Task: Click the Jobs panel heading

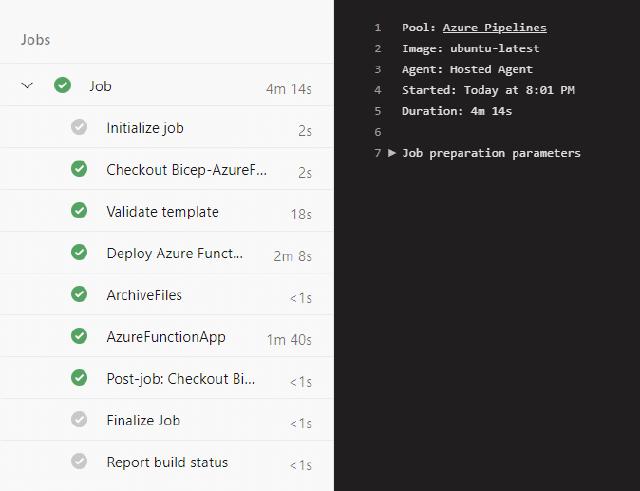Action: pyautogui.click(x=35, y=40)
